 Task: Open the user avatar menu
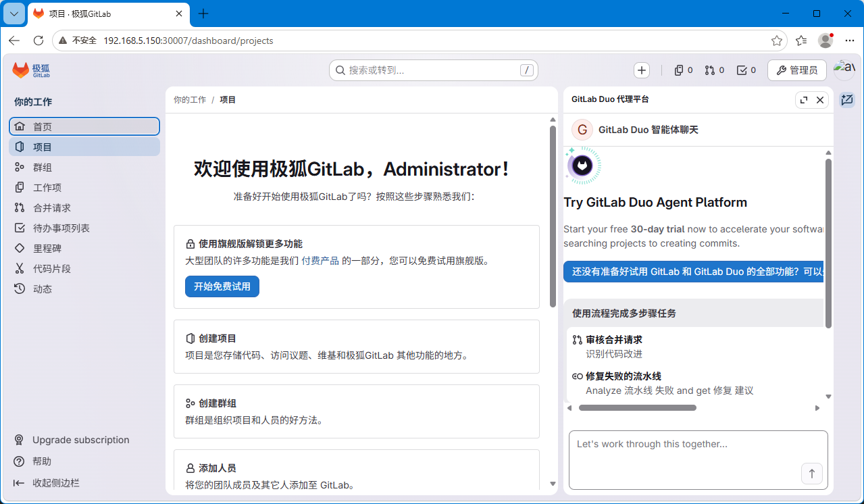pos(844,70)
